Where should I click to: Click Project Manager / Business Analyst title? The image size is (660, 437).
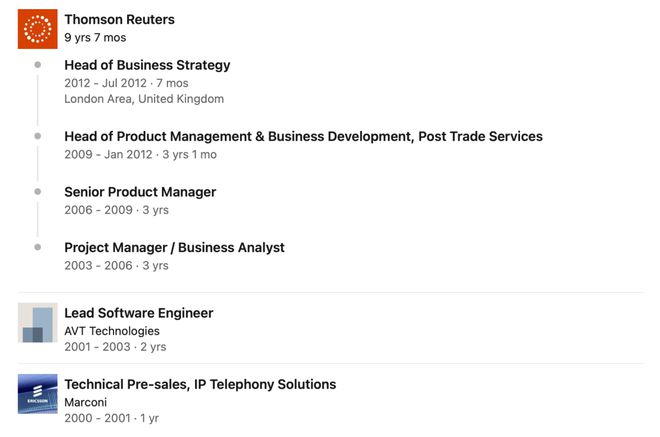[174, 247]
